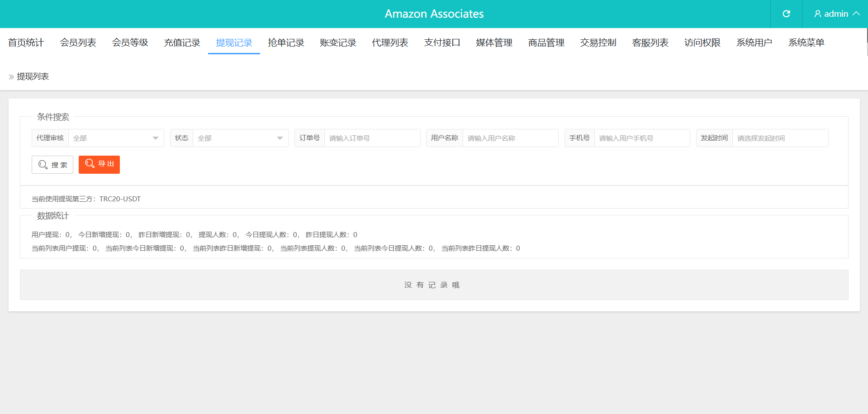Click the 昨日提现人数 statistic in first row
The image size is (868, 414).
[331, 234]
